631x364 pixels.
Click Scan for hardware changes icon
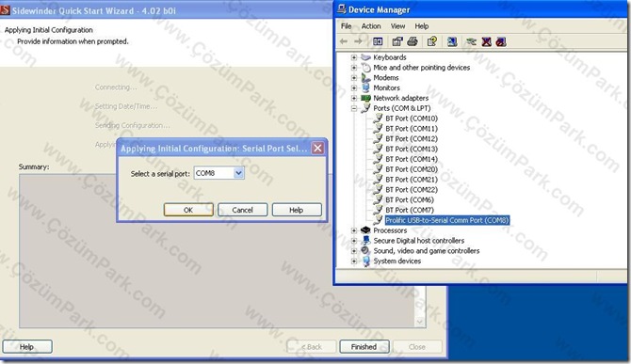click(x=452, y=41)
